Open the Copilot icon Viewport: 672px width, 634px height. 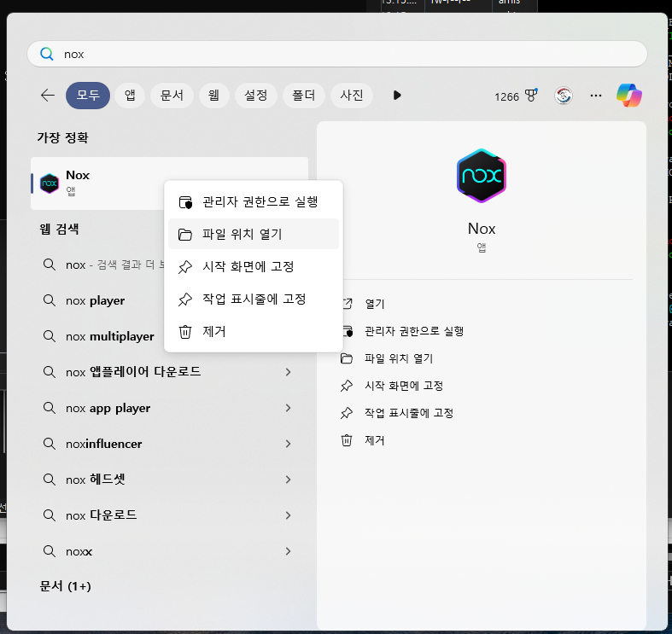pyautogui.click(x=628, y=95)
